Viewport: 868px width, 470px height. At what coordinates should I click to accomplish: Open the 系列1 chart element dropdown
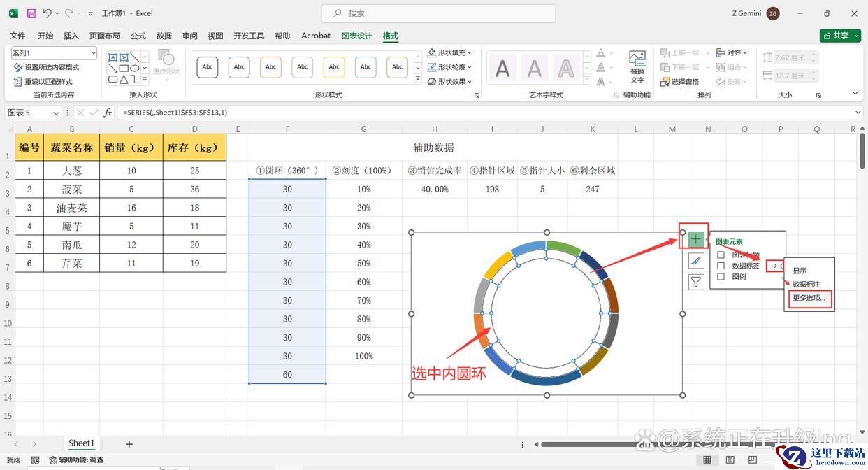[54, 53]
